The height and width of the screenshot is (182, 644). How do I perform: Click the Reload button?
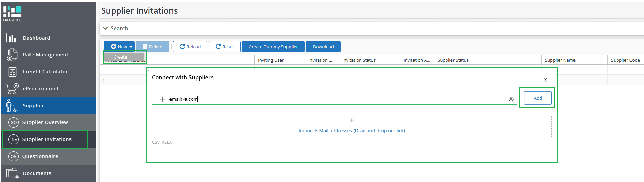[190, 47]
